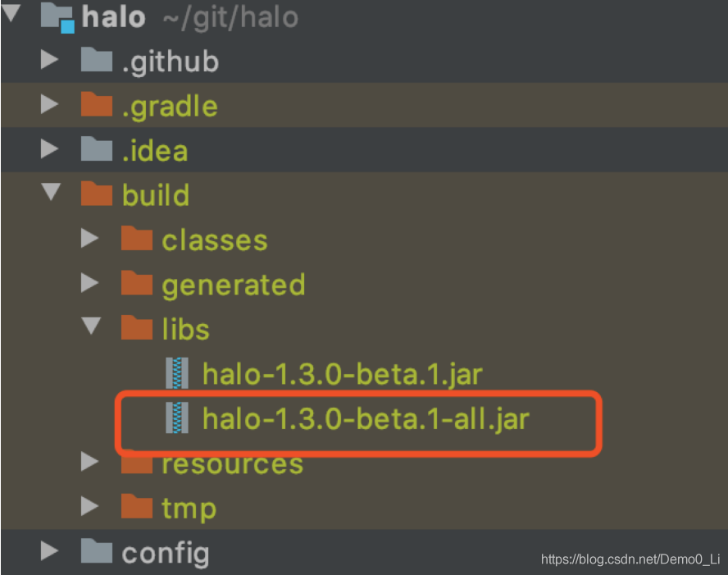Click the halo-1.3.0-beta.1-all.jar archive icon
Viewport: 728px width, 575px height.
pyautogui.click(x=177, y=417)
